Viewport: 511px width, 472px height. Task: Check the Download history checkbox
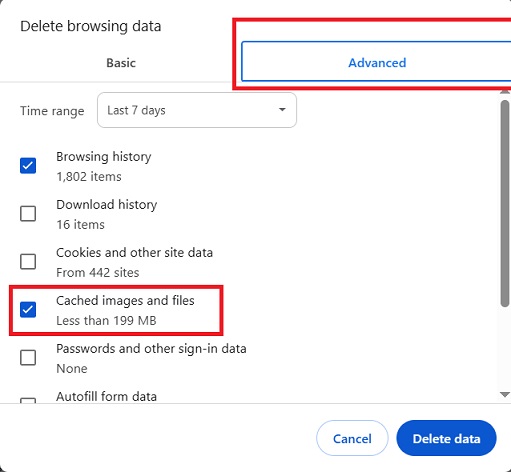28,213
